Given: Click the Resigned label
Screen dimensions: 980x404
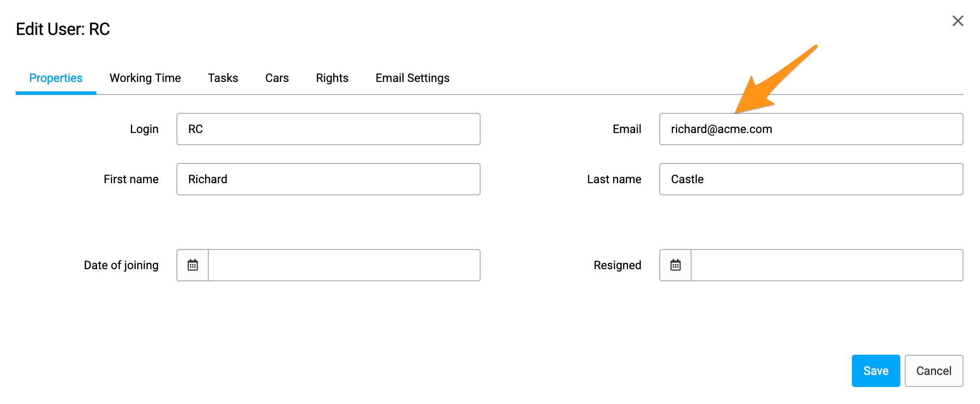Looking at the screenshot, I should point(618,265).
